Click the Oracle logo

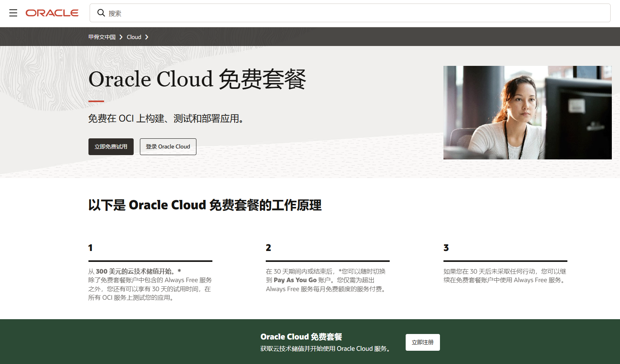coord(52,13)
